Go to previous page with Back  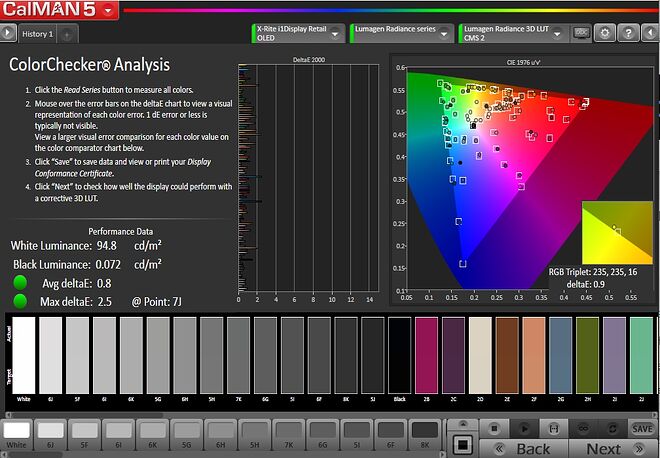pyautogui.click(x=524, y=449)
